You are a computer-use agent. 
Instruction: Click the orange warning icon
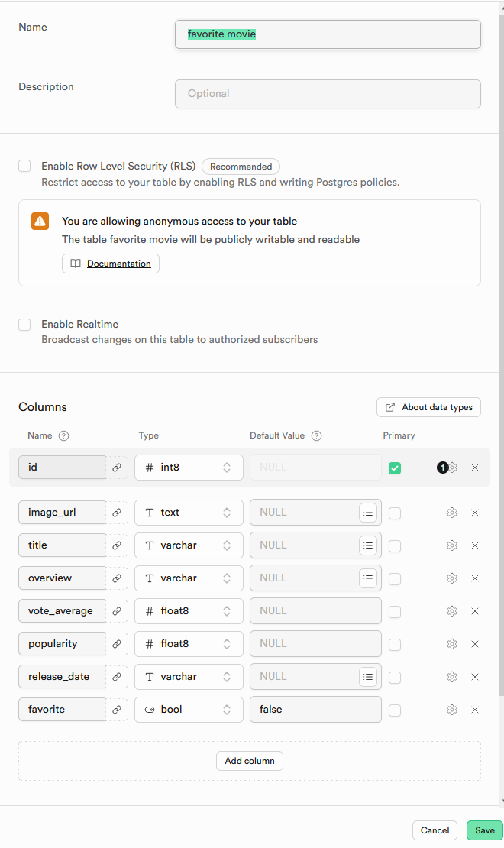point(40,222)
